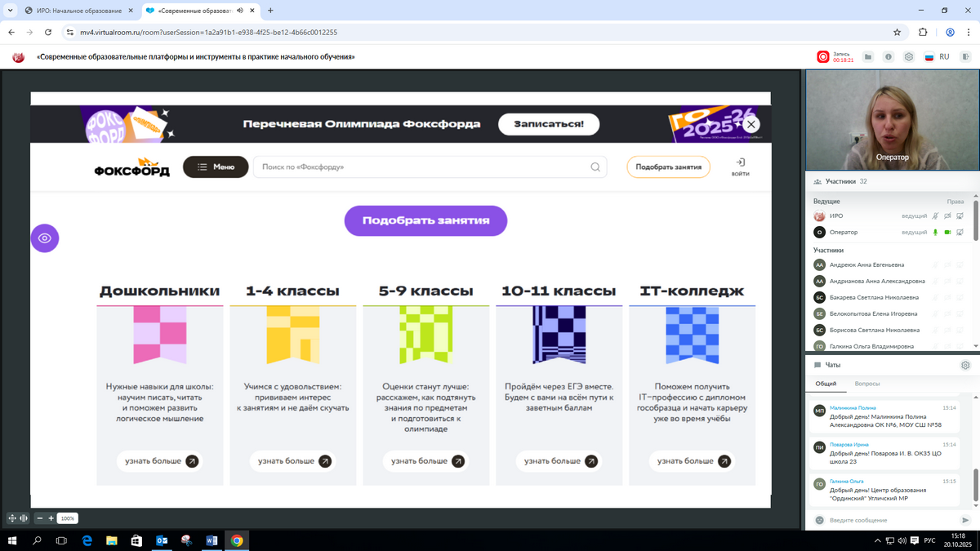Click the zoom out minus button
Image resolution: width=980 pixels, height=551 pixels.
tap(39, 518)
